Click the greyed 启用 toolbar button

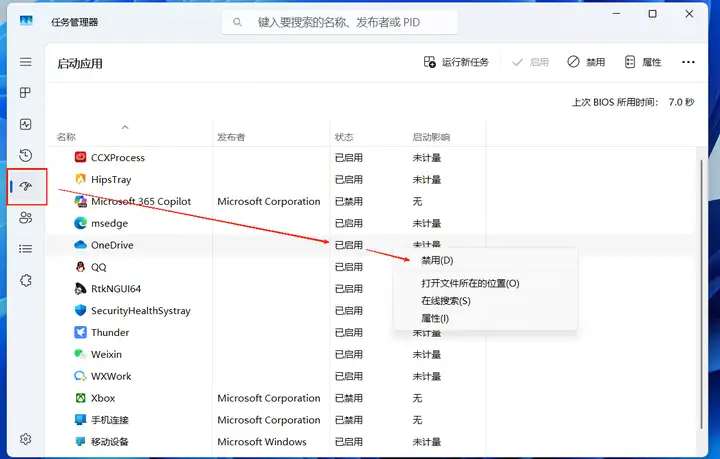pyautogui.click(x=530, y=62)
